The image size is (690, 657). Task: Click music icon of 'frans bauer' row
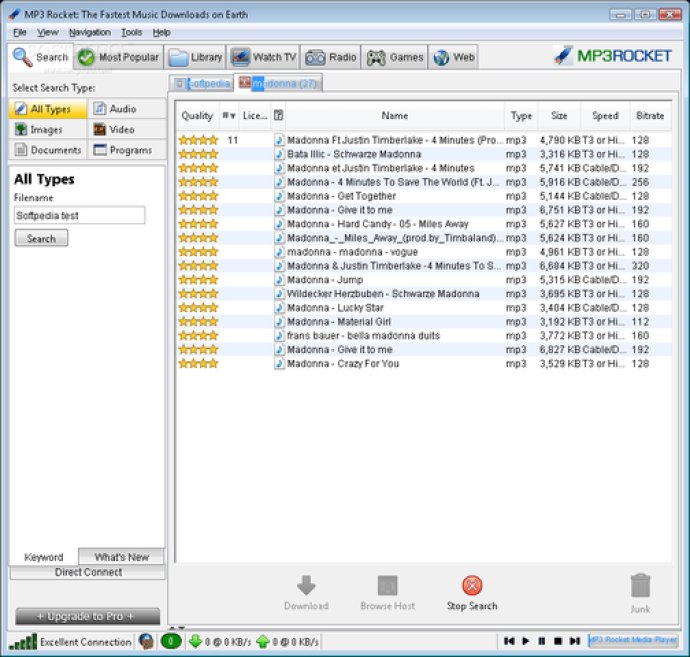pyautogui.click(x=279, y=336)
